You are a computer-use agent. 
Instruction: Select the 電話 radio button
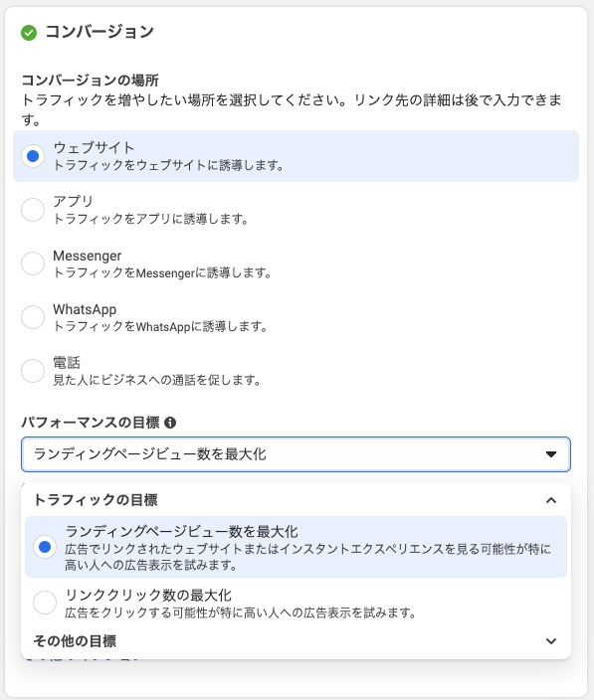coord(33,371)
